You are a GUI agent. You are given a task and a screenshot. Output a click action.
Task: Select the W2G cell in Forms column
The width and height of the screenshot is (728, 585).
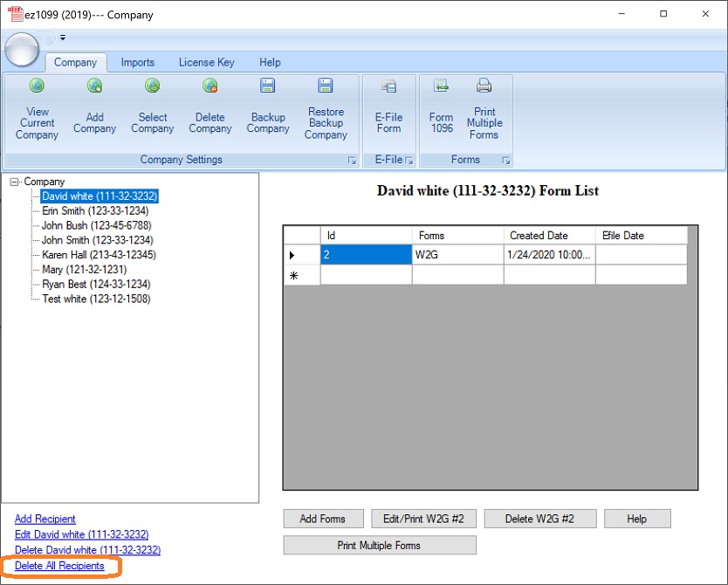[457, 255]
